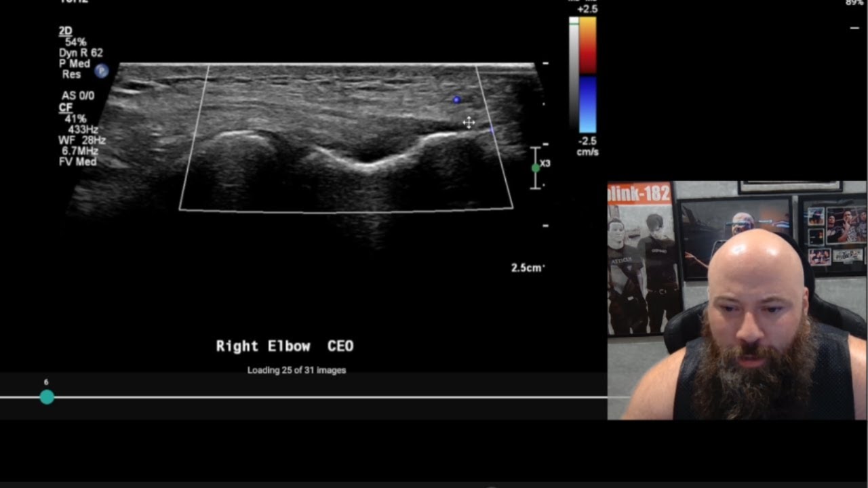This screenshot has height=488, width=868.
Task: Select the teal image slider handle
Action: coord(47,397)
